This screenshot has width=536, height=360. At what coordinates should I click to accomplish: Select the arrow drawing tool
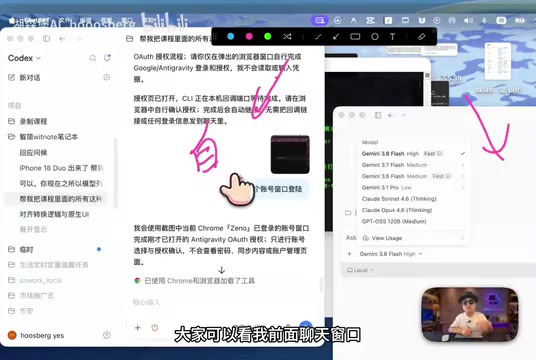coord(336,37)
